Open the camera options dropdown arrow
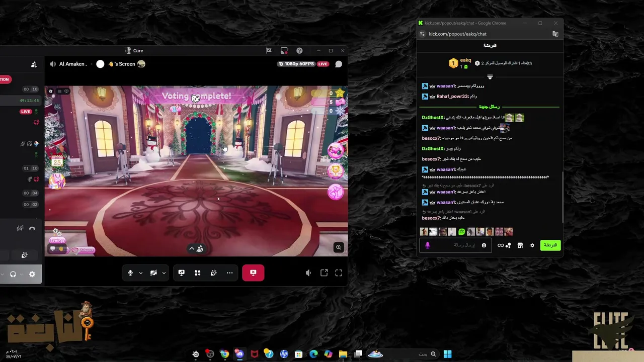The width and height of the screenshot is (644, 362). point(164,273)
